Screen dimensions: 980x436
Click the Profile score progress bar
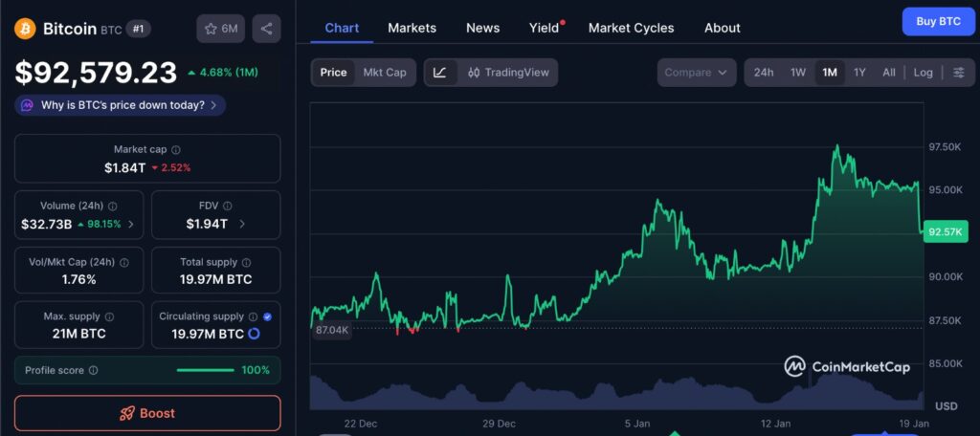click(x=206, y=370)
